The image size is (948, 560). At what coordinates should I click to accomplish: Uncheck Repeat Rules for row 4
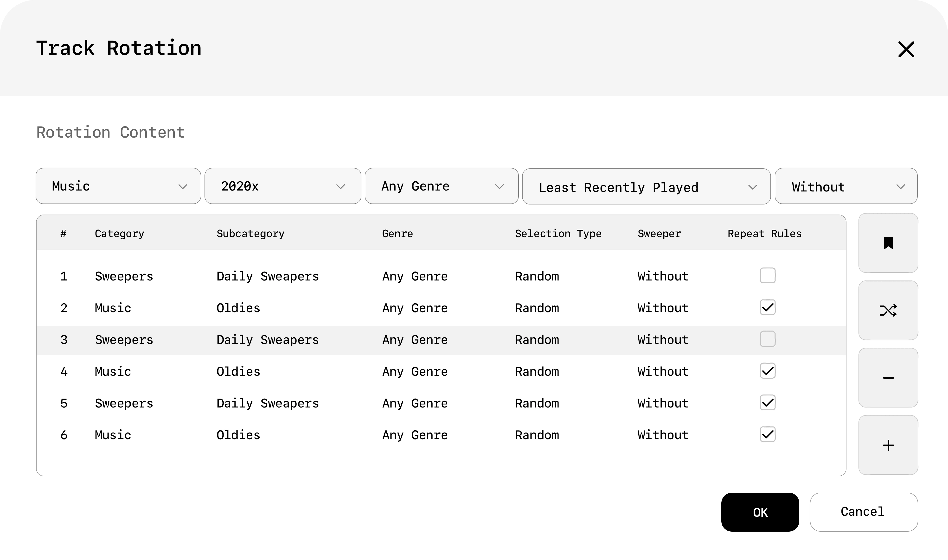(767, 370)
